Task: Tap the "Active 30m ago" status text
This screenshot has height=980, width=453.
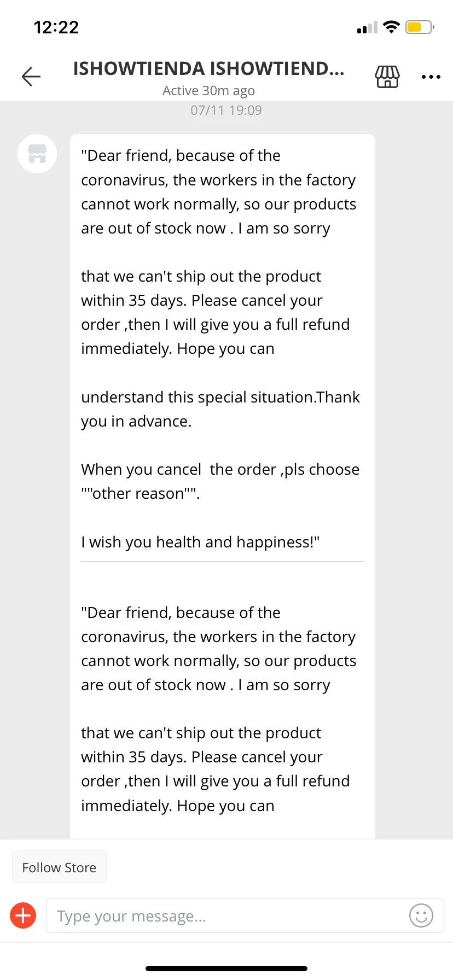Action: (208, 91)
